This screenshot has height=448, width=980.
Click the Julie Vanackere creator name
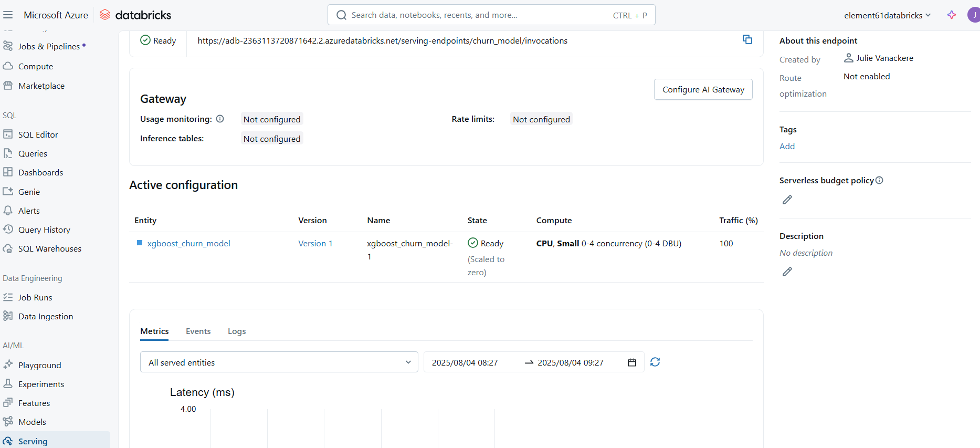point(884,58)
